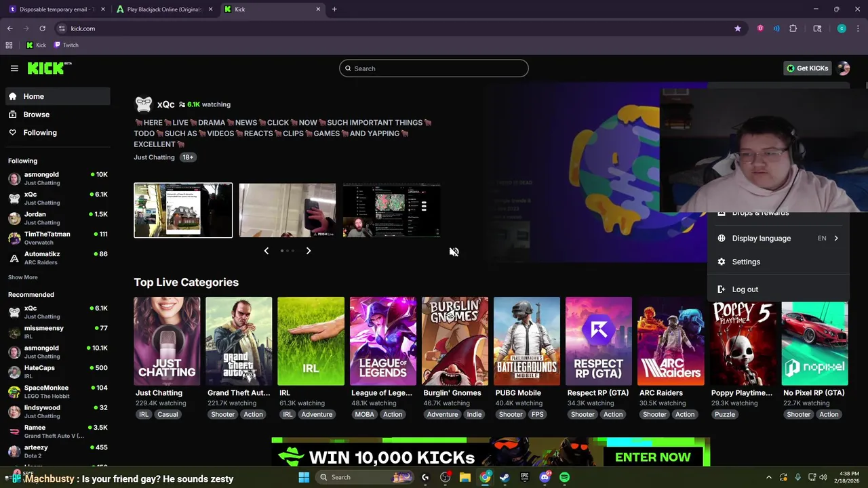Choose Log out in user menu

click(x=778, y=289)
